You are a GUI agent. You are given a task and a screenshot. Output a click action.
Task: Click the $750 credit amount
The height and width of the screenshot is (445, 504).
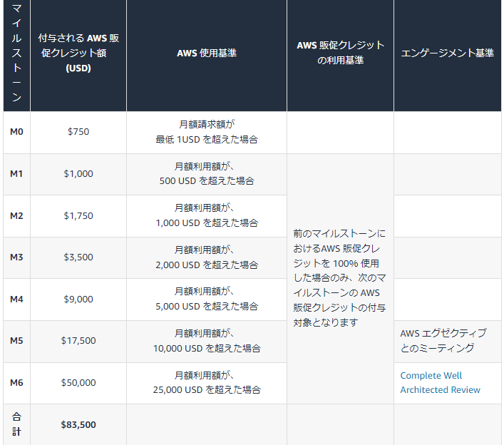[78, 132]
